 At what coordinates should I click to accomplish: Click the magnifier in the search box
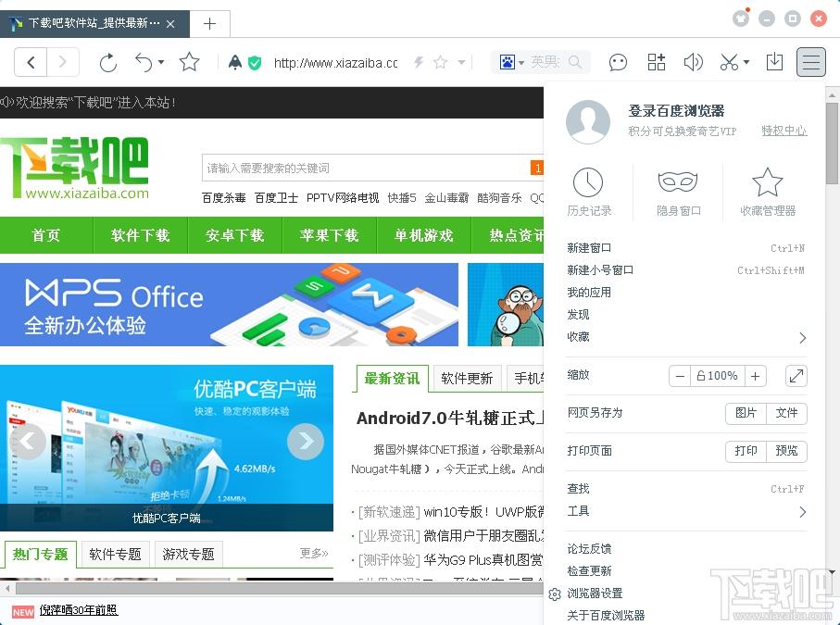pyautogui.click(x=575, y=62)
